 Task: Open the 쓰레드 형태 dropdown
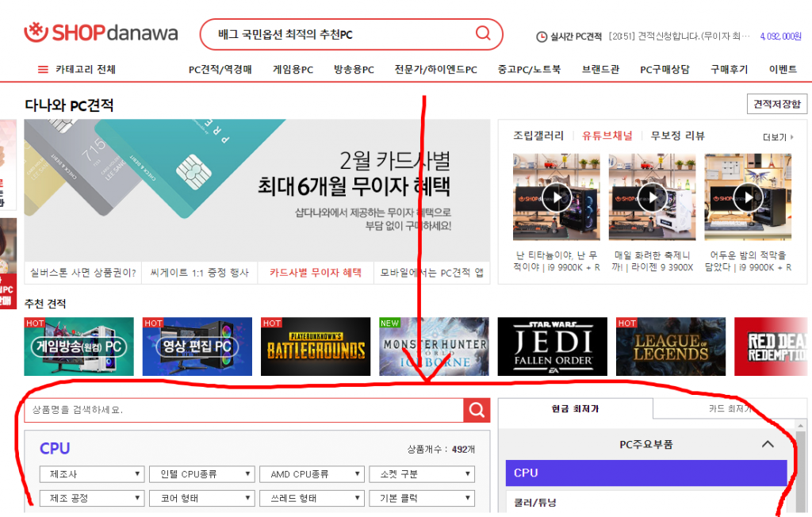tap(312, 498)
